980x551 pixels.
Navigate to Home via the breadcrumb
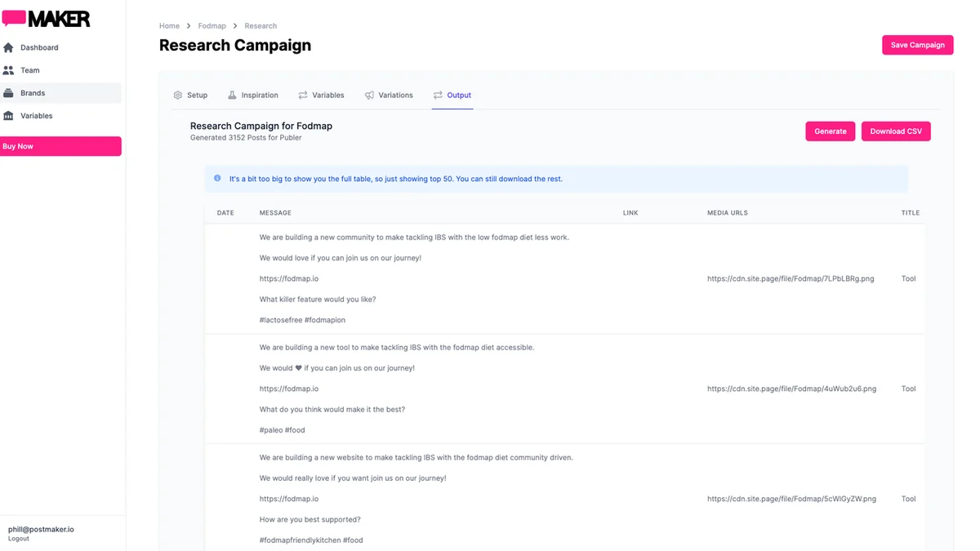coord(169,25)
